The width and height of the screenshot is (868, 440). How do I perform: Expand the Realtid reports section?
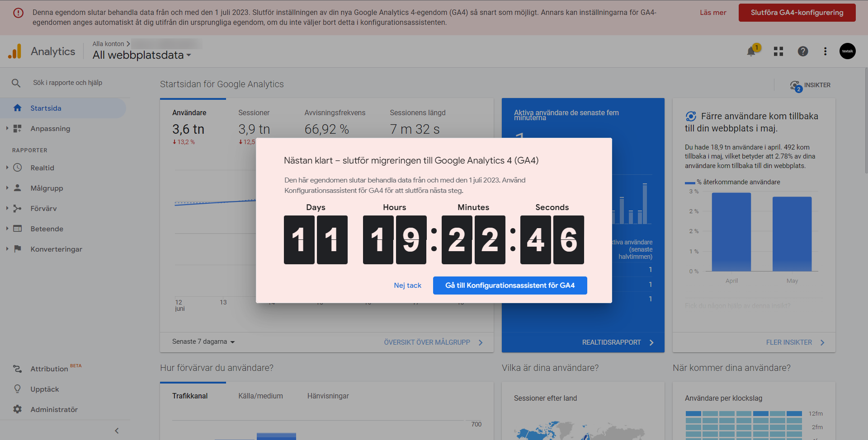(7, 168)
